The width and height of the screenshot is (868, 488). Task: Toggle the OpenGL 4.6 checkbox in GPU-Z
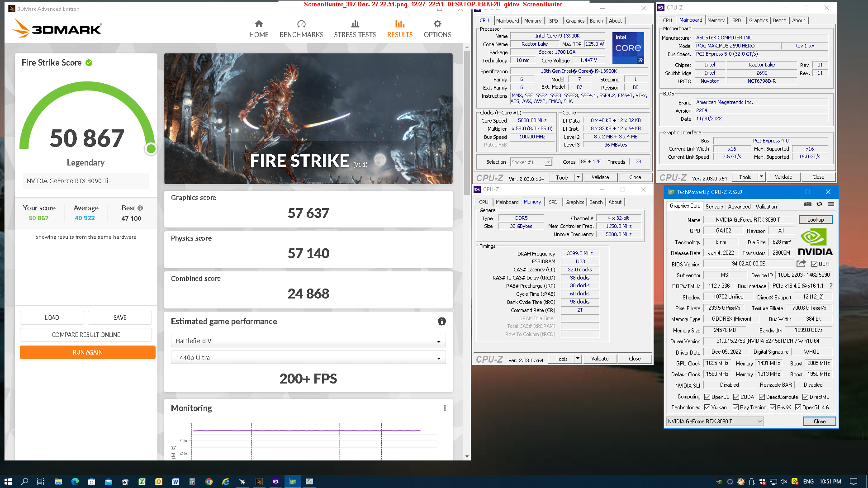click(x=798, y=407)
